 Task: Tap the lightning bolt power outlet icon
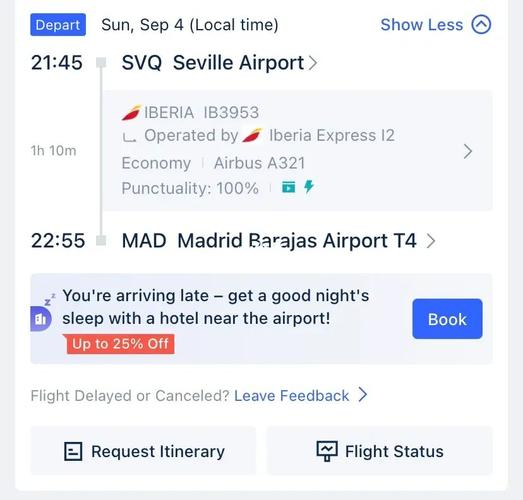309,187
